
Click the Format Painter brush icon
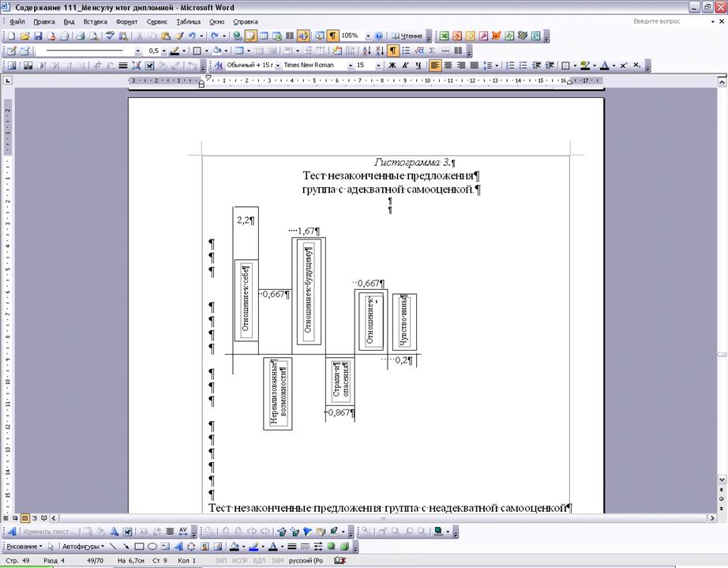pyautogui.click(x=179, y=36)
